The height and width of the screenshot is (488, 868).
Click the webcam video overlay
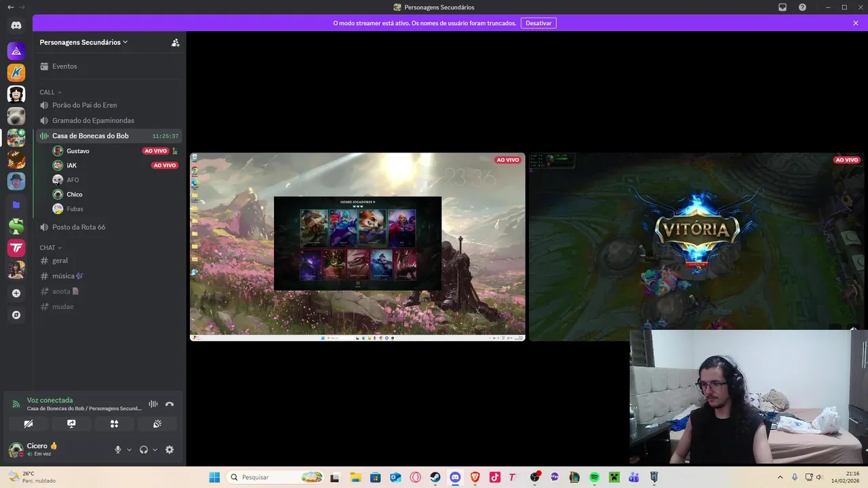[x=749, y=397]
